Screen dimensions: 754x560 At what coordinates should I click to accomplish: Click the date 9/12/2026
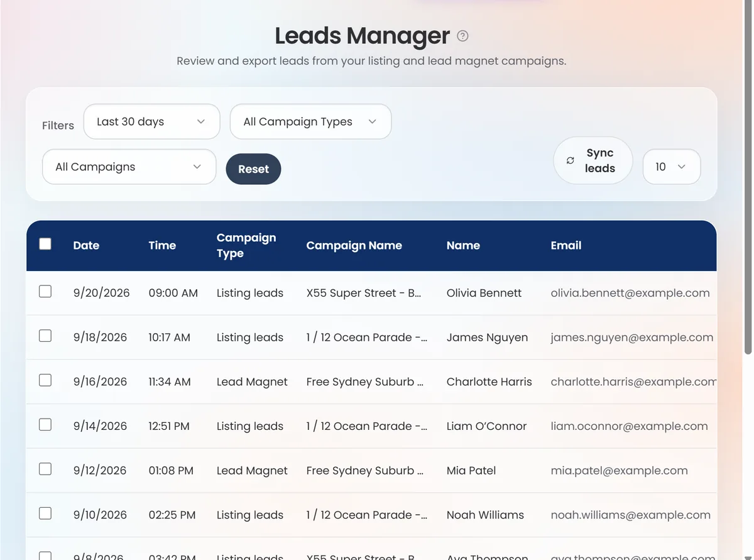click(x=100, y=471)
